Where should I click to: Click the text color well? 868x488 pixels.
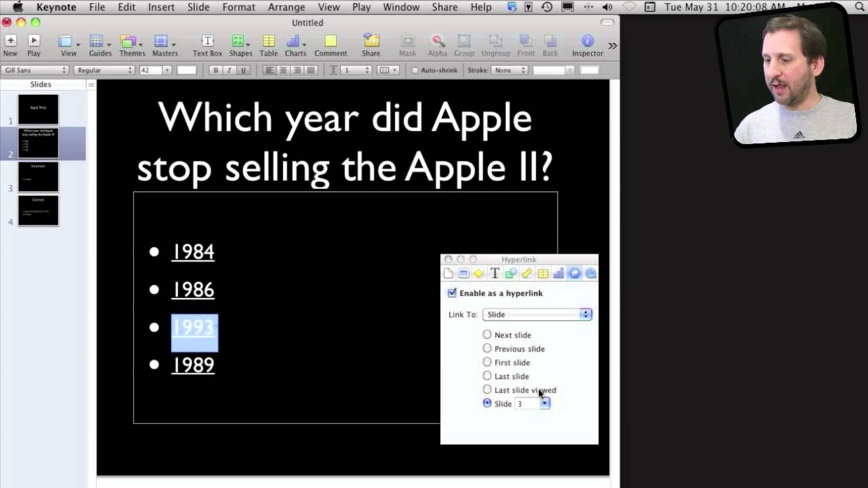tap(186, 70)
